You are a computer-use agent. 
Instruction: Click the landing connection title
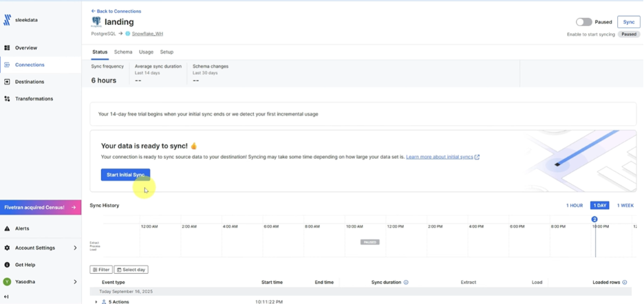[x=119, y=22]
